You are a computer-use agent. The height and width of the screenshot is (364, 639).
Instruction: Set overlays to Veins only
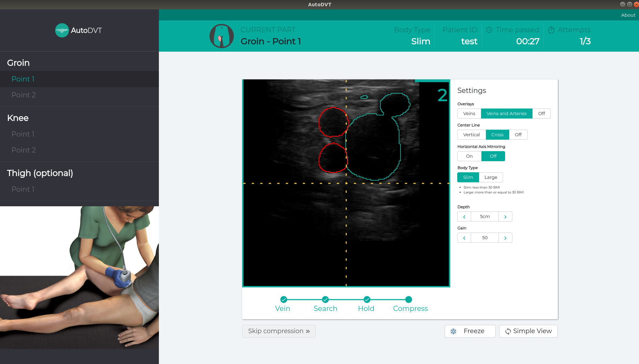coord(469,114)
